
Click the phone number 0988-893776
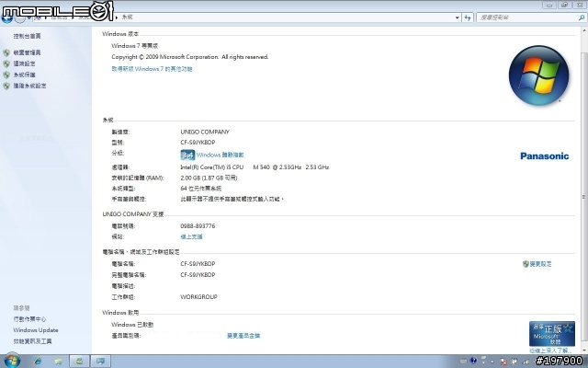(x=198, y=226)
